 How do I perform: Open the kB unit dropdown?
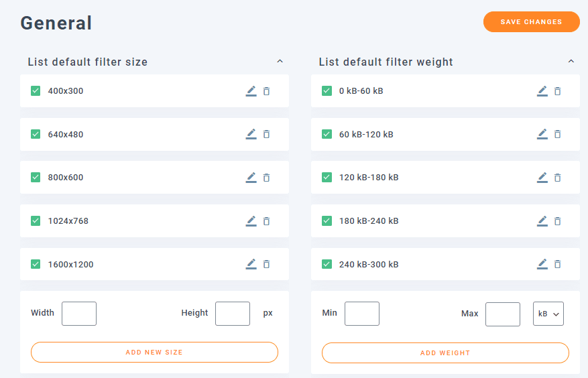548,314
